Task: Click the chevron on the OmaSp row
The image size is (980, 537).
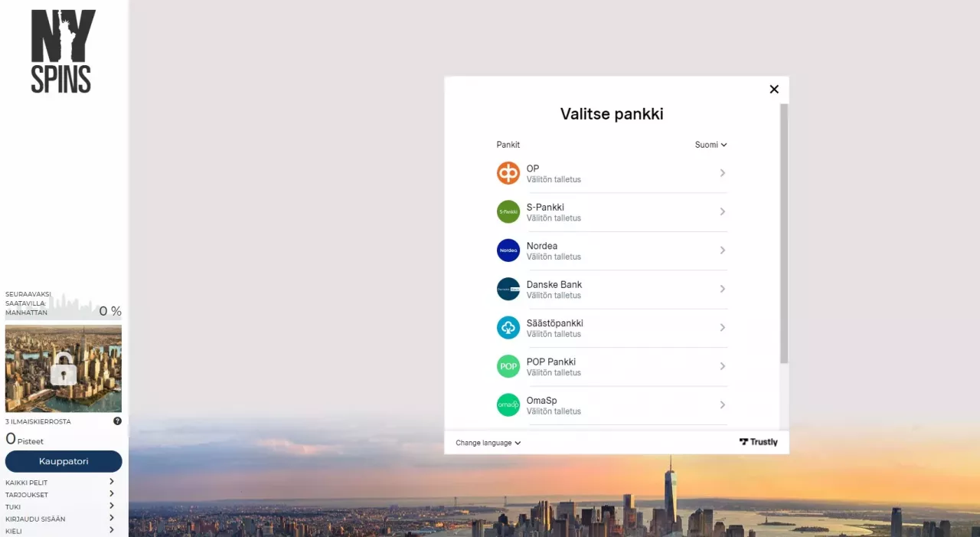Action: tap(723, 404)
